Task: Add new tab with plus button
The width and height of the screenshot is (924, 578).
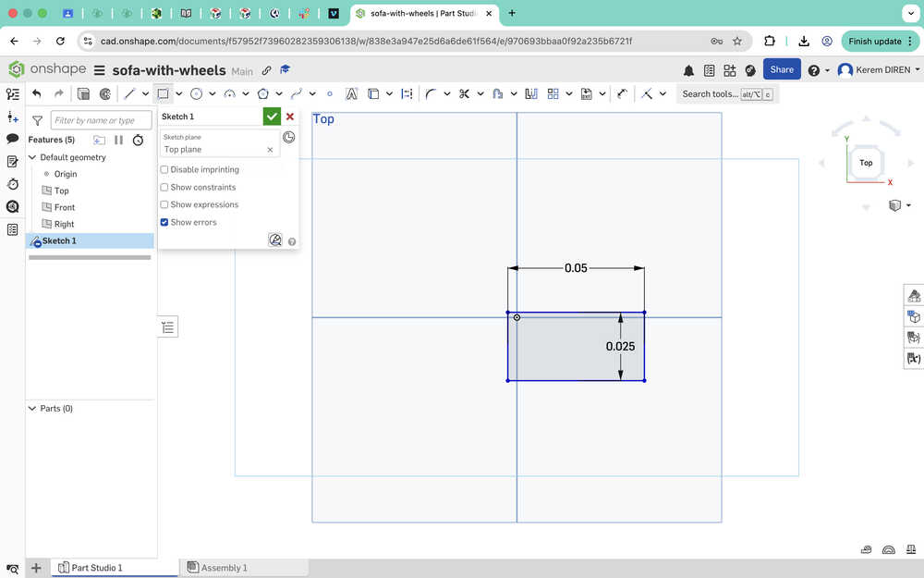Action: pos(36,568)
